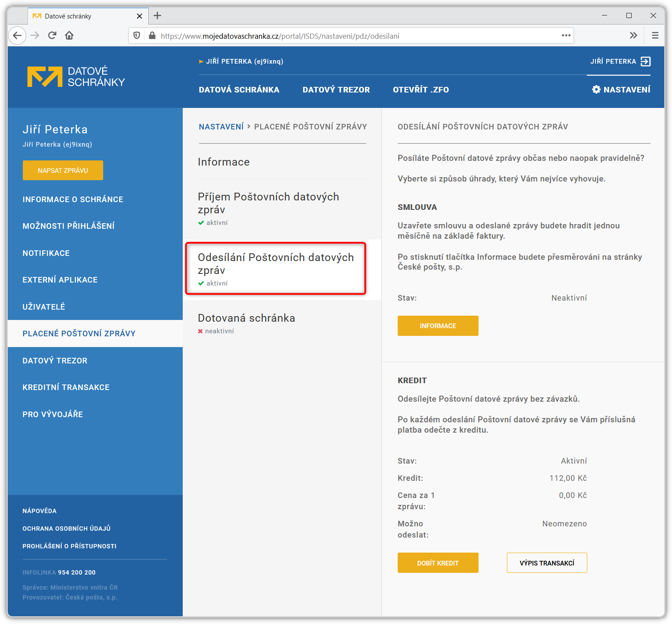Open DATOVÁ SCHRÁNKA top menu
This screenshot has height=624, width=672.
(x=239, y=89)
